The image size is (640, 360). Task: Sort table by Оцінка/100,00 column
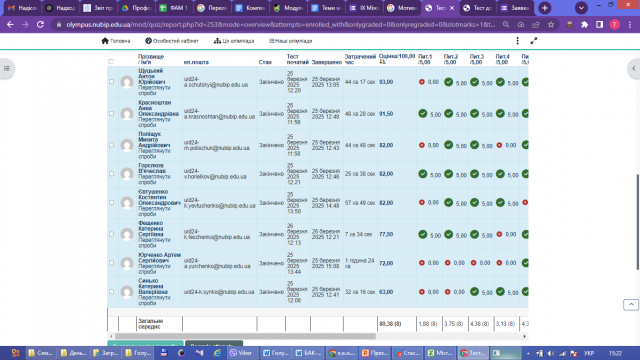pyautogui.click(x=397, y=56)
